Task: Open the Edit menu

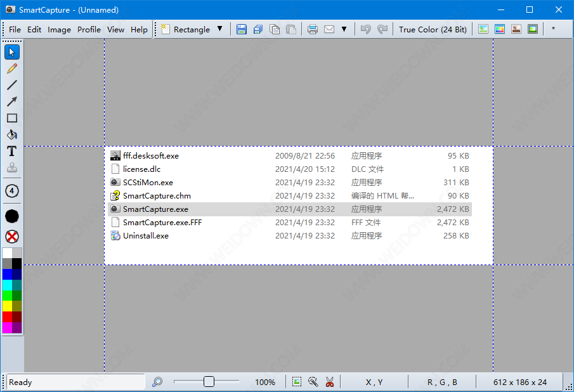Action: pyautogui.click(x=34, y=30)
